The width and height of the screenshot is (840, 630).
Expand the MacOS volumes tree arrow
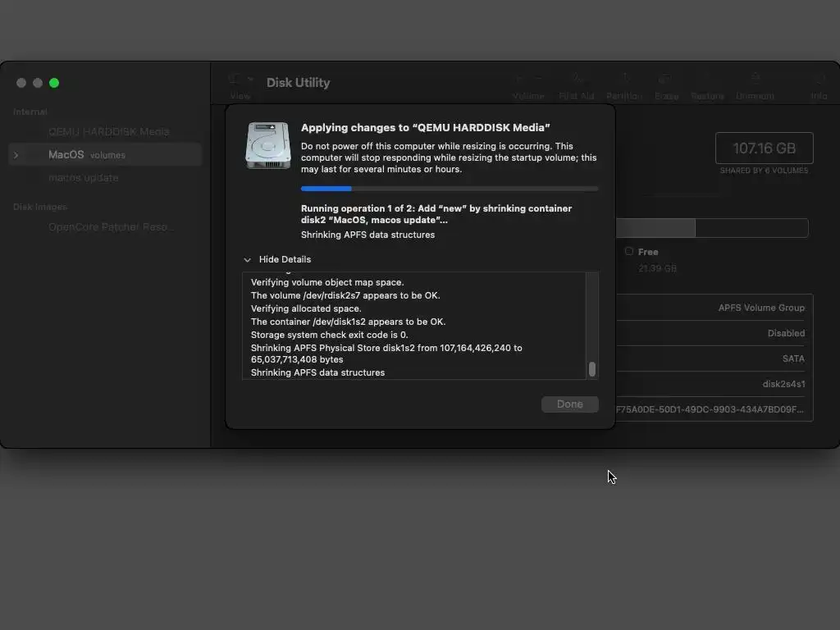(x=16, y=155)
